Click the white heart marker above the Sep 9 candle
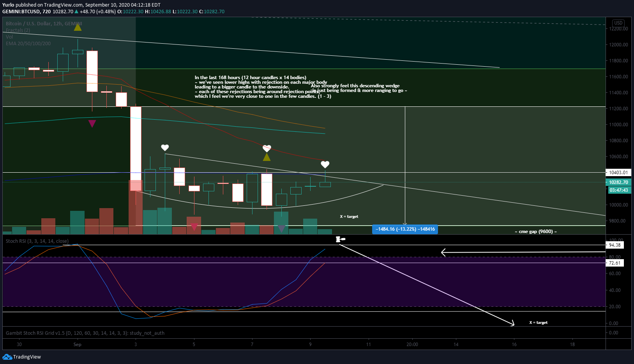Screen dimensions: 634x364 coord(325,164)
